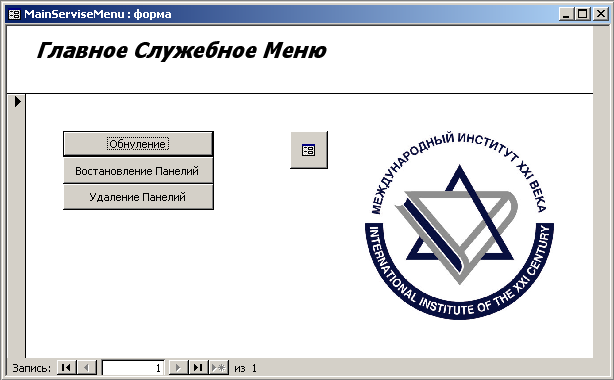Click the record number input field
The width and height of the screenshot is (614, 380).
pyautogui.click(x=133, y=368)
